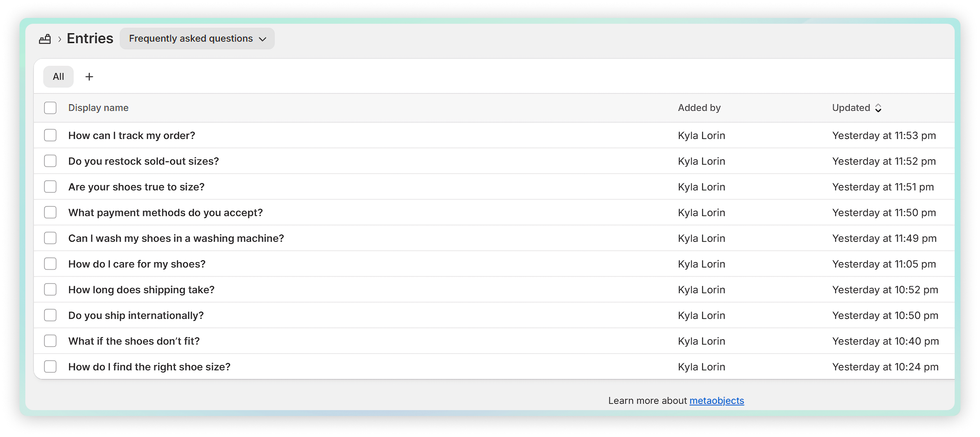Check the 'Do you ship internationally?' row
Screen dimensions: 980x437
tap(50, 315)
